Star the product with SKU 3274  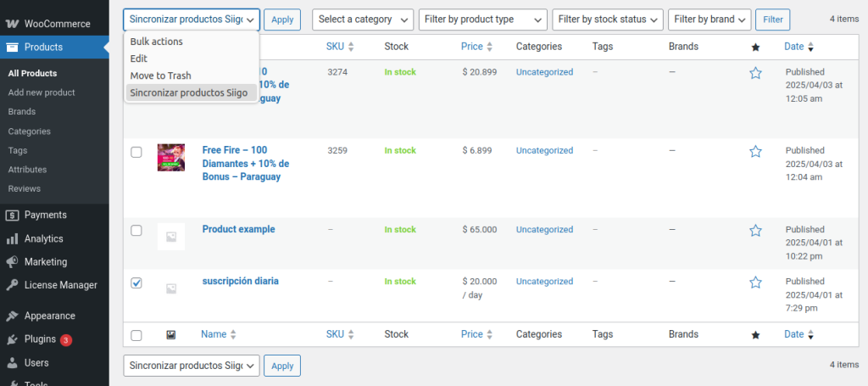pos(755,73)
